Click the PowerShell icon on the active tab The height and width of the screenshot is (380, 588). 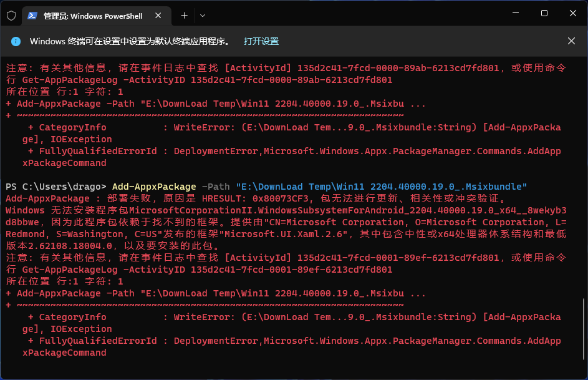tap(33, 16)
